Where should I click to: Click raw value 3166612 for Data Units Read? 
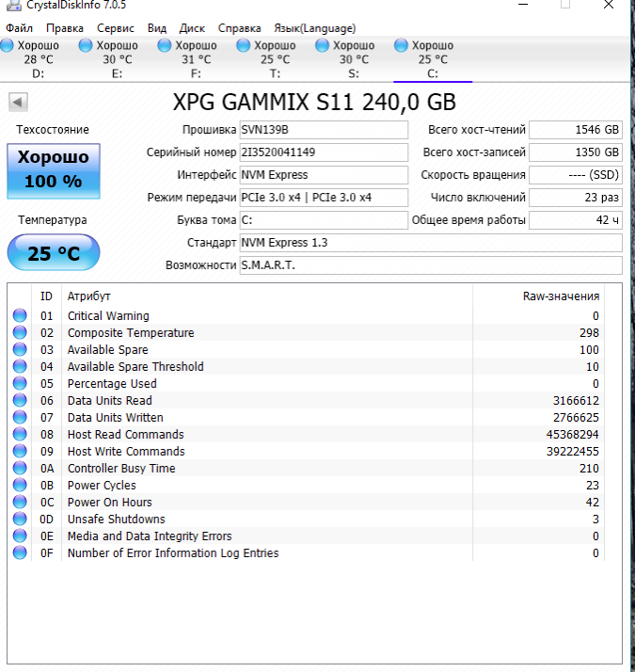coord(576,400)
